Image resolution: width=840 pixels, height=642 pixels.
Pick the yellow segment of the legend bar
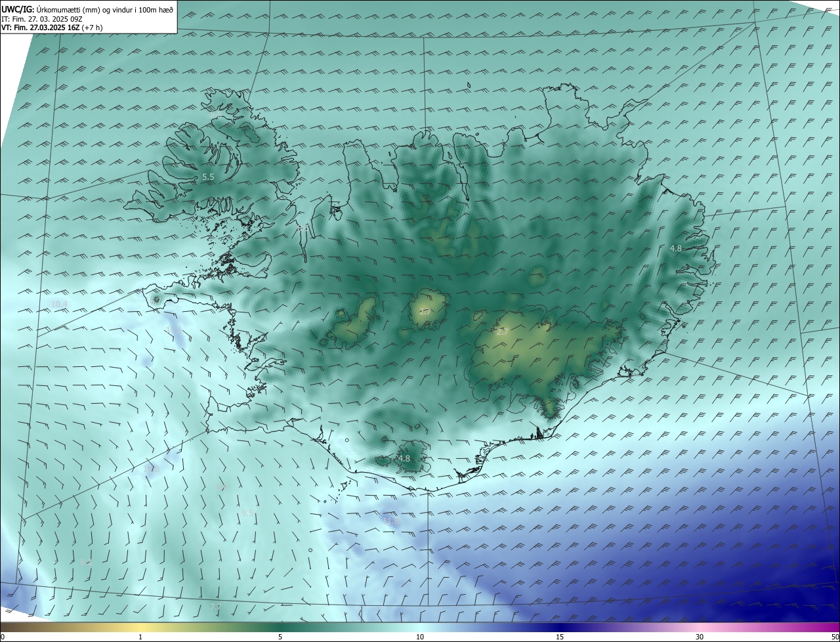tap(140, 627)
